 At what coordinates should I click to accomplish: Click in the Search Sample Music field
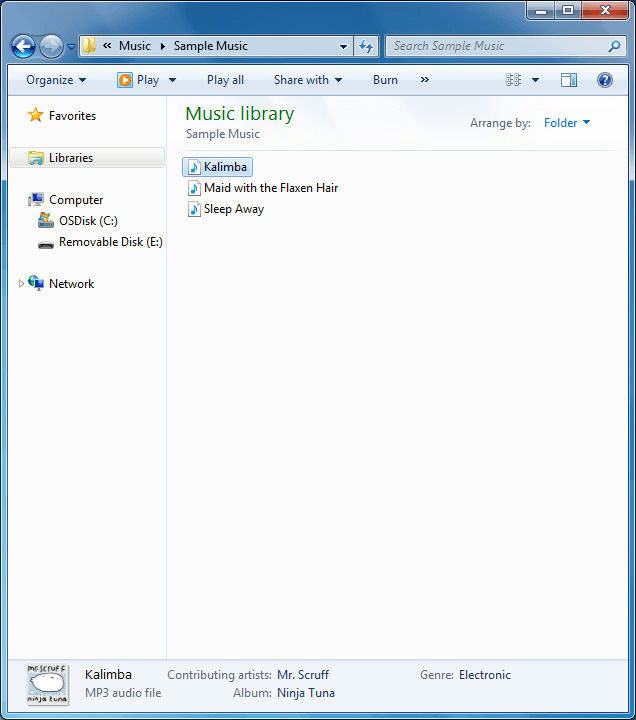click(495, 46)
